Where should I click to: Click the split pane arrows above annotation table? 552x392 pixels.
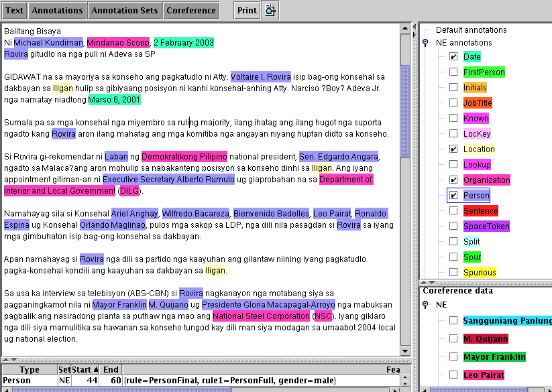10,360
